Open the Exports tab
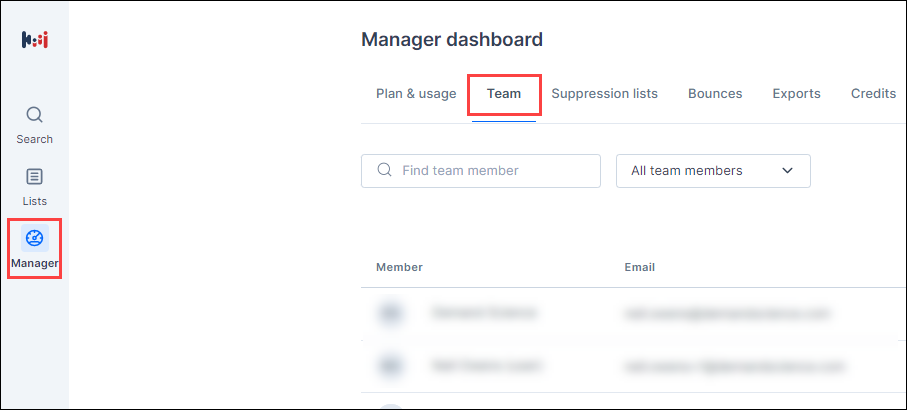The width and height of the screenshot is (907, 410). click(797, 94)
